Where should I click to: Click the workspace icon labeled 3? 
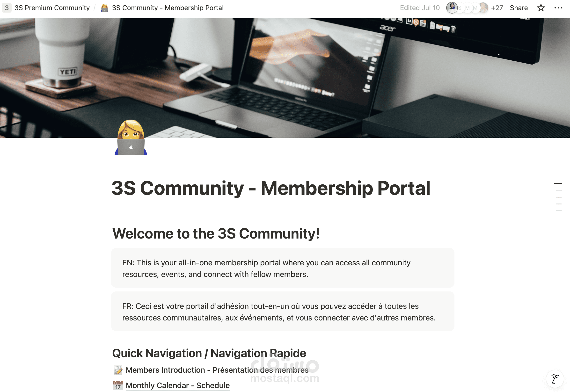[7, 8]
